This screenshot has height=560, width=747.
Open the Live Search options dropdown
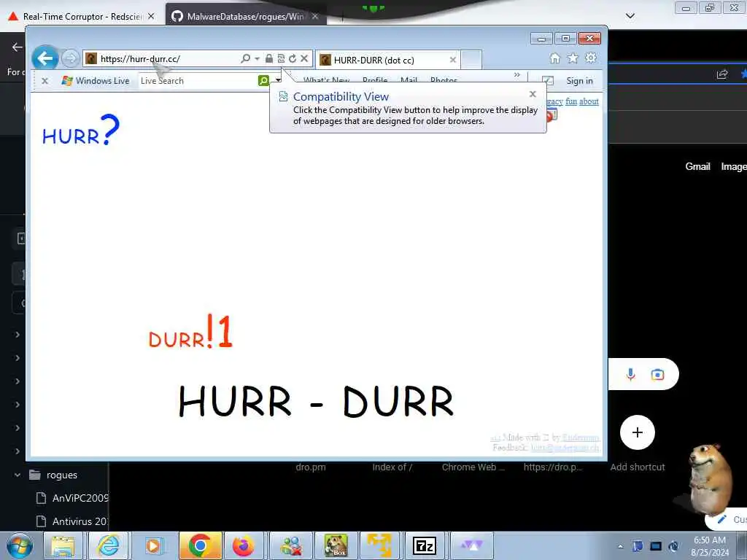coord(278,80)
